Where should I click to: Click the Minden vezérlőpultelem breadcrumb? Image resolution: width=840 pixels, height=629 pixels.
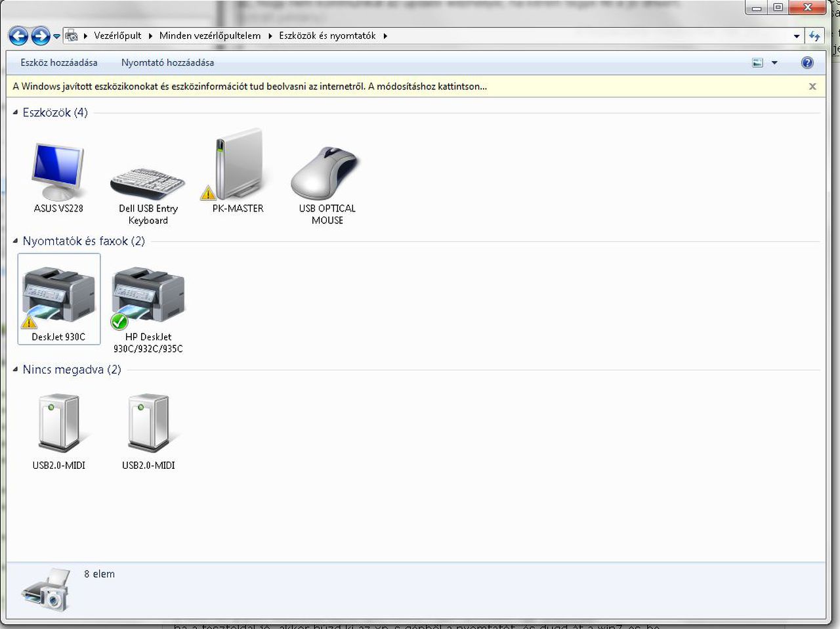(x=210, y=35)
